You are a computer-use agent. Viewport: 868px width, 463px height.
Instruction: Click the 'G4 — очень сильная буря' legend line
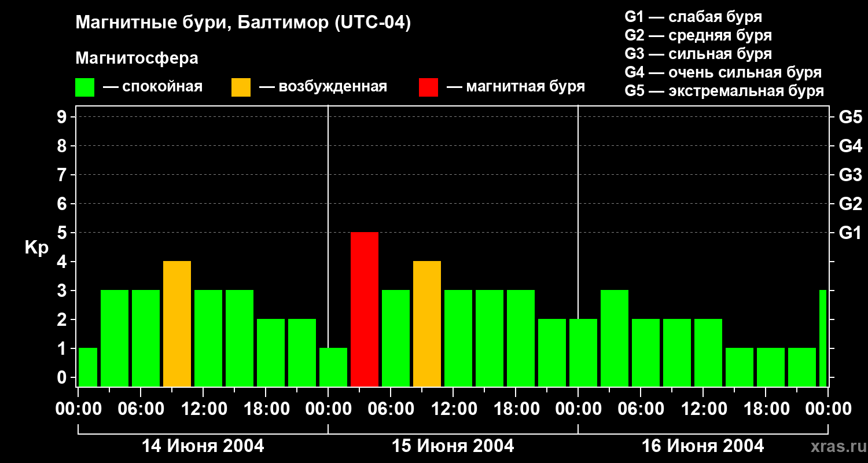coord(723,72)
